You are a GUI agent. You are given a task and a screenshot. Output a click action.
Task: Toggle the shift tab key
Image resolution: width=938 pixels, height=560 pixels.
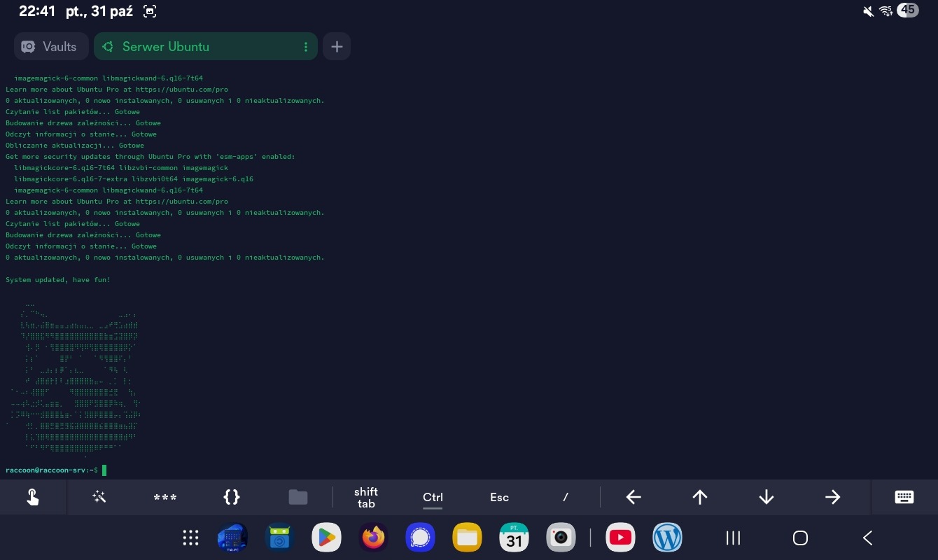366,497
